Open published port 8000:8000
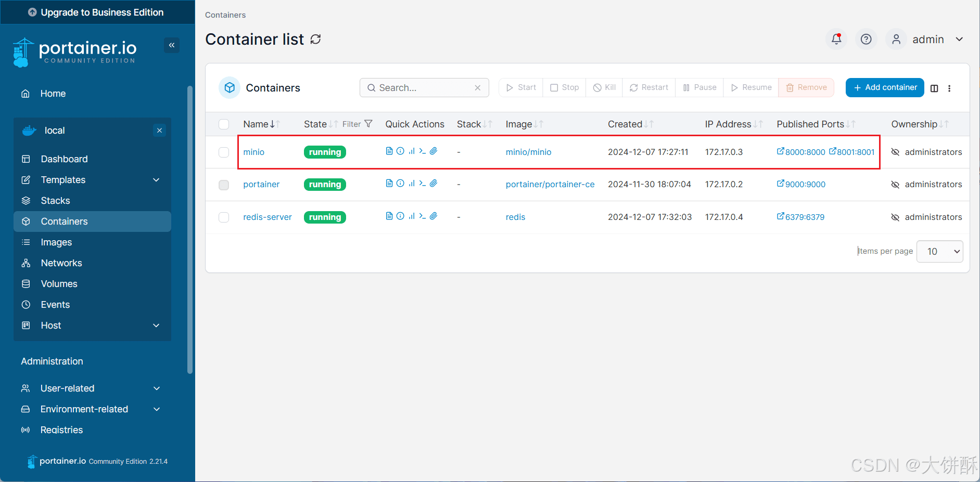The width and height of the screenshot is (980, 482). (x=801, y=152)
